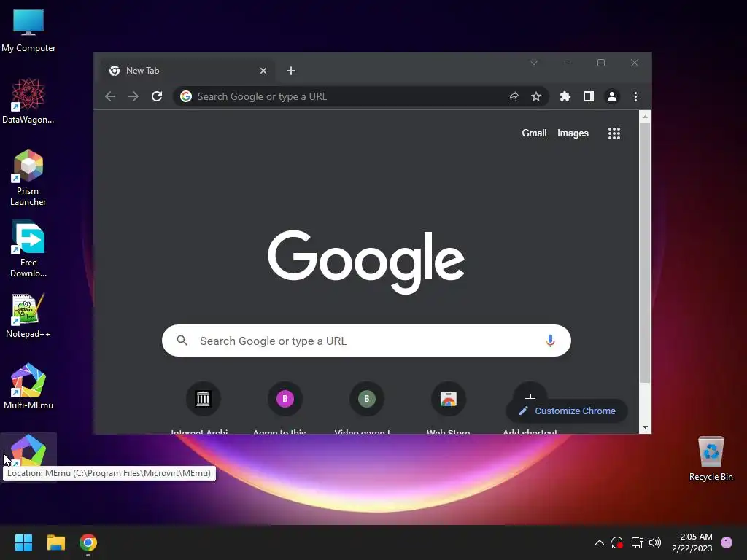Open the Web Store shortcut tile
This screenshot has width=747, height=560.
click(x=449, y=399)
